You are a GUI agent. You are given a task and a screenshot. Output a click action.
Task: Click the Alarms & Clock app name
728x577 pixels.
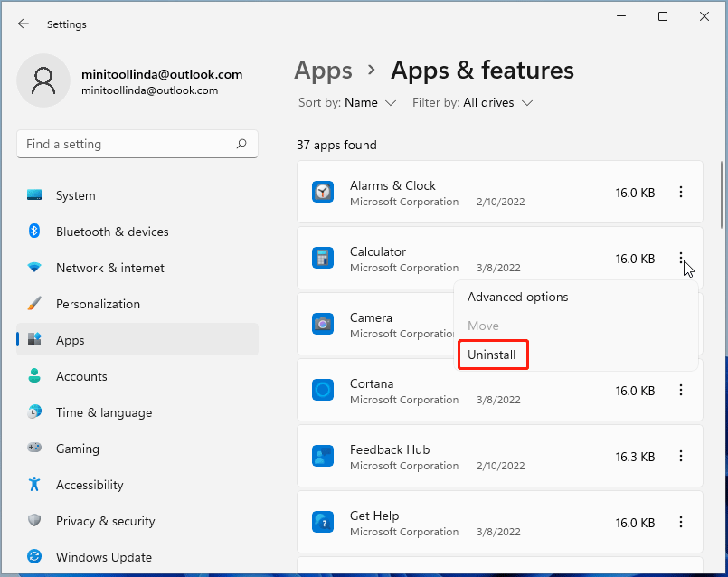tap(392, 185)
